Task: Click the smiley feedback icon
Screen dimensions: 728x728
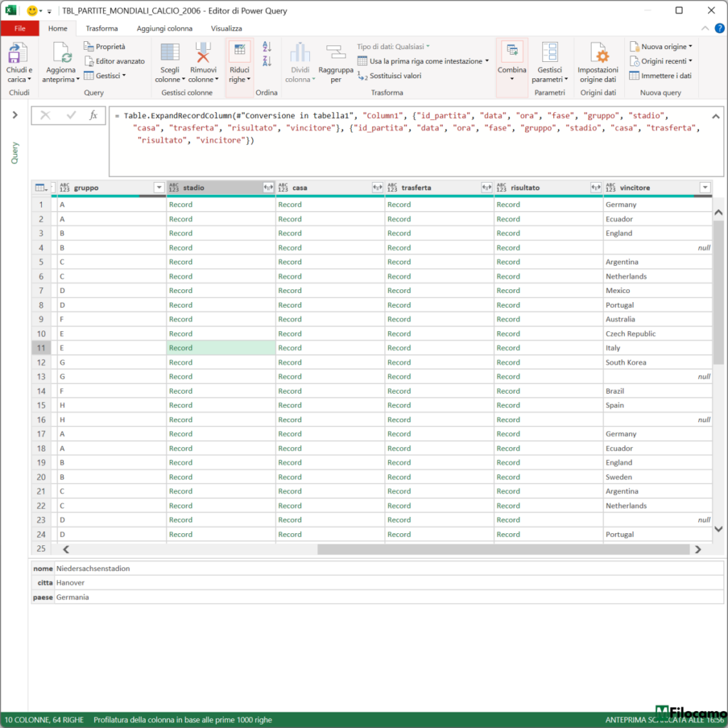Action: (x=32, y=11)
